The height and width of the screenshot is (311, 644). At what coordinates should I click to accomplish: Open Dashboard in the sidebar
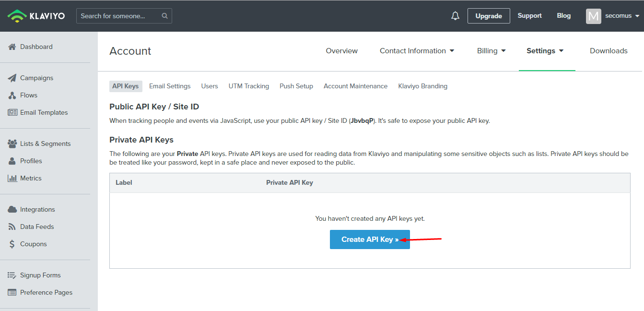(x=36, y=47)
